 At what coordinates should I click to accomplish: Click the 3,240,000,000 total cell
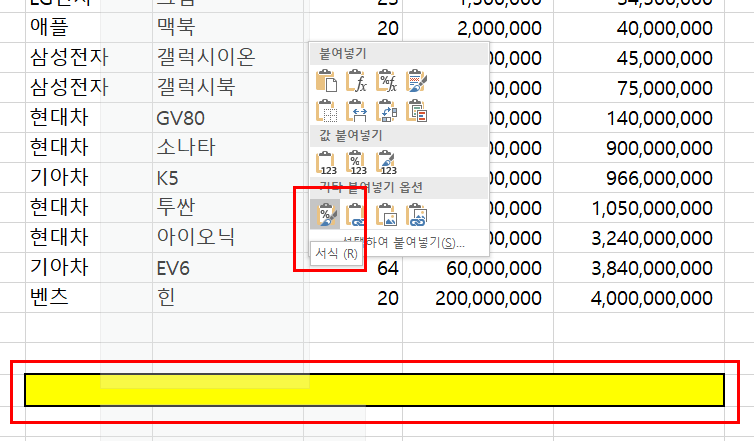(x=639, y=237)
